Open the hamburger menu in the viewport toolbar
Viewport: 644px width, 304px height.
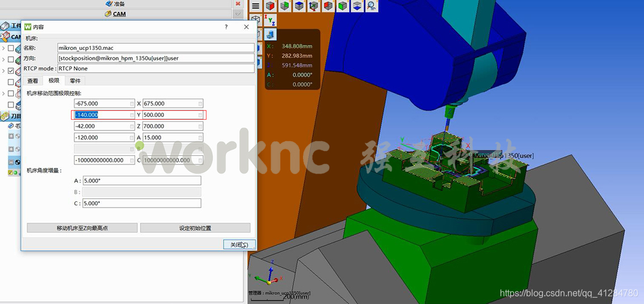[255, 6]
